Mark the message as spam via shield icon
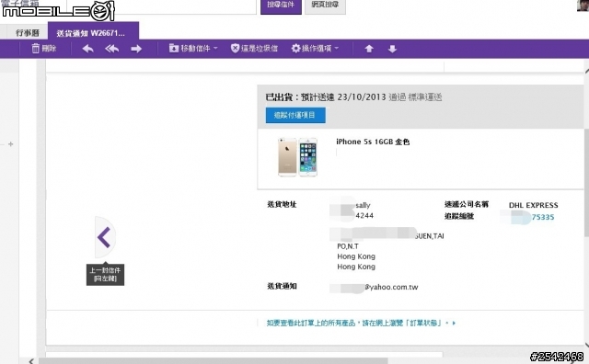This screenshot has height=364, width=589. (x=254, y=49)
